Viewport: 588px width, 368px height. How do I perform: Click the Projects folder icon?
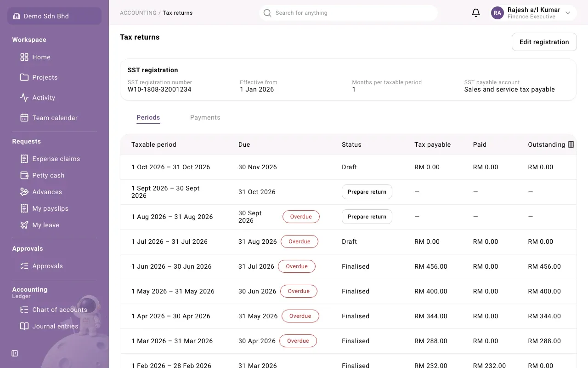click(x=24, y=77)
